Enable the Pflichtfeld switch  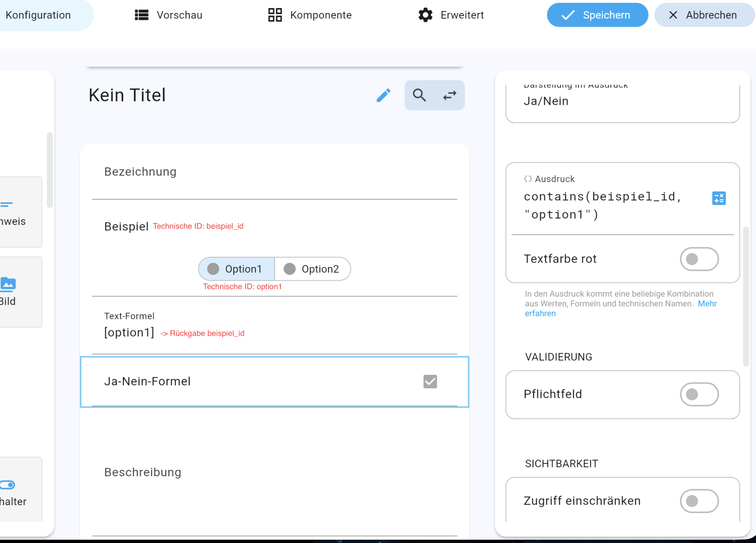click(699, 394)
